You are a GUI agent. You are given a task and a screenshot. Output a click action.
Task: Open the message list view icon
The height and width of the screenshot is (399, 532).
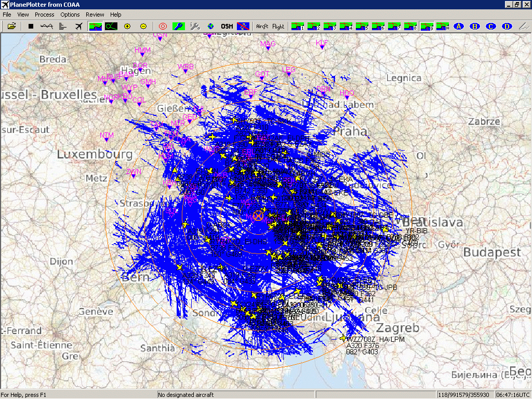(x=63, y=26)
